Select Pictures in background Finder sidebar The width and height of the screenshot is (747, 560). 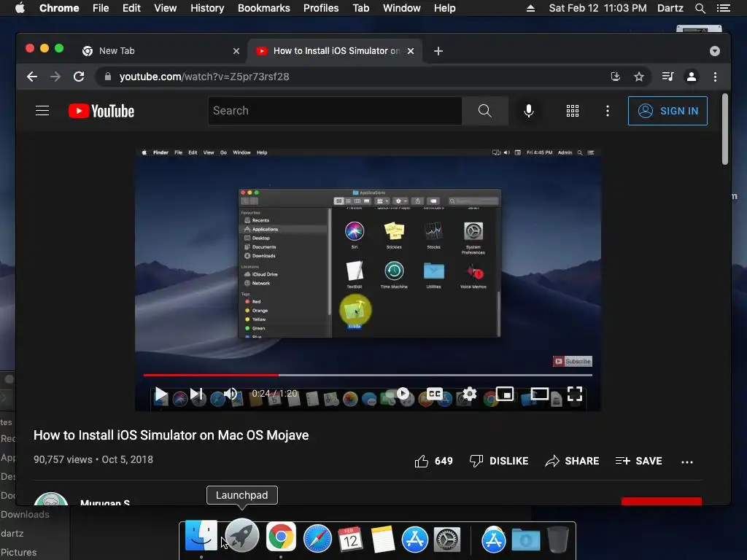18,553
